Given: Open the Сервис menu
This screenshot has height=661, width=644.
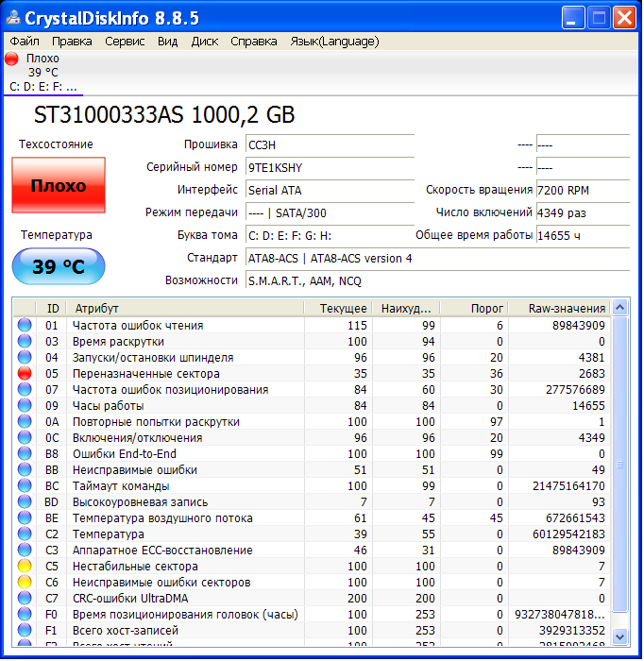Looking at the screenshot, I should (x=125, y=42).
